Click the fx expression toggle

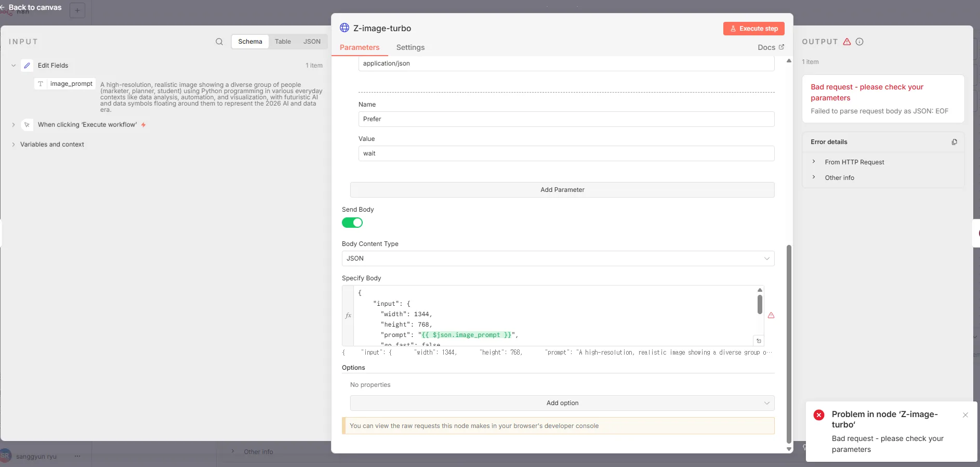(x=348, y=315)
